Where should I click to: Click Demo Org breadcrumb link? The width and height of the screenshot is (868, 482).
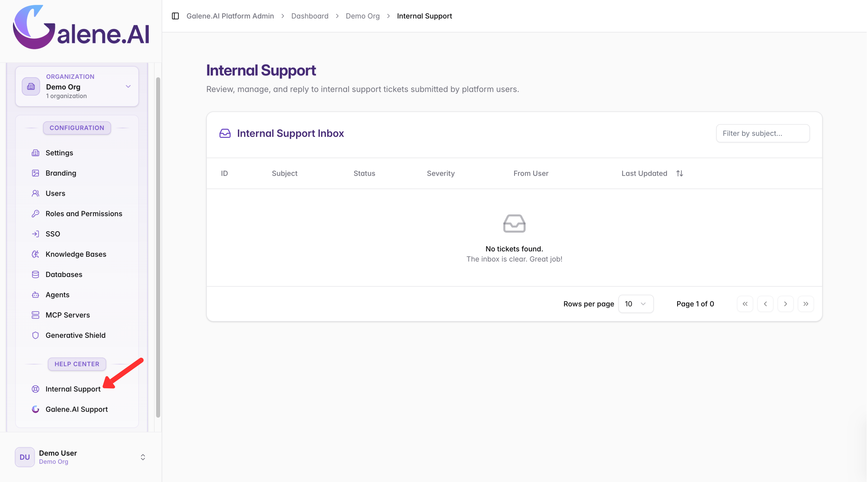[x=363, y=16]
